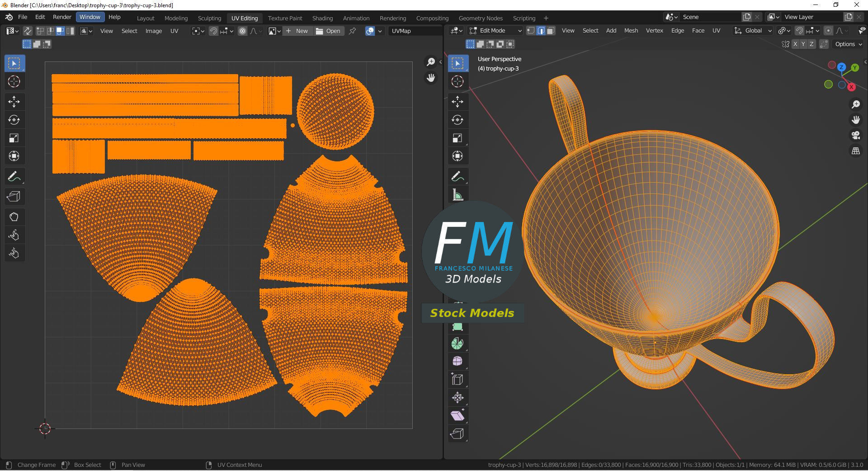This screenshot has height=471, width=868.
Task: Click the green Y axis on navigation gizmo
Action: [x=855, y=68]
